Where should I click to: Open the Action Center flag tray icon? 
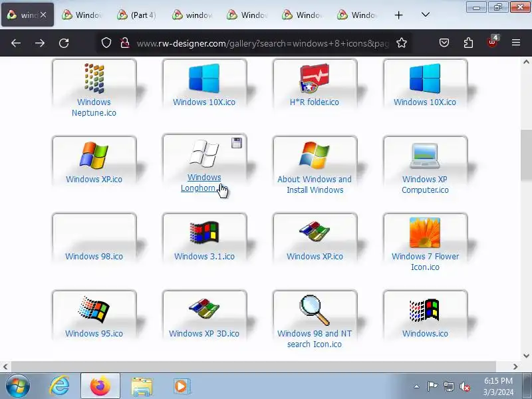point(432,386)
